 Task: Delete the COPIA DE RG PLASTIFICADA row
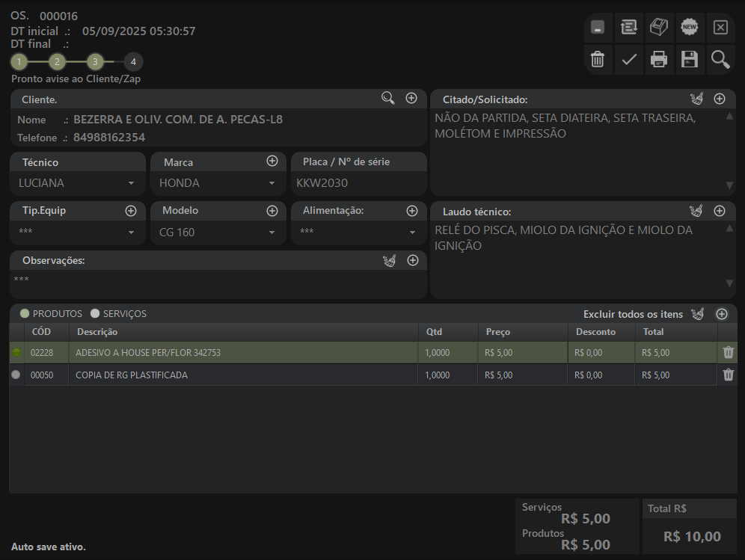click(728, 375)
